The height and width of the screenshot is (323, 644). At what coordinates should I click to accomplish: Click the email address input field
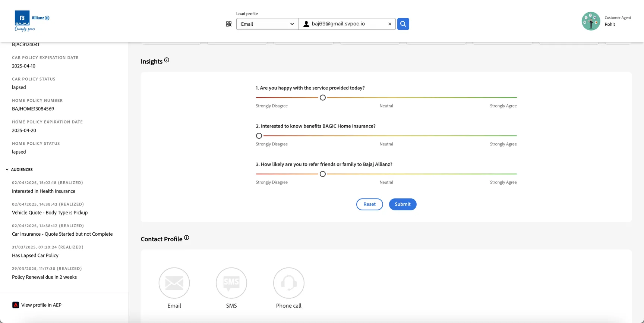pos(347,24)
